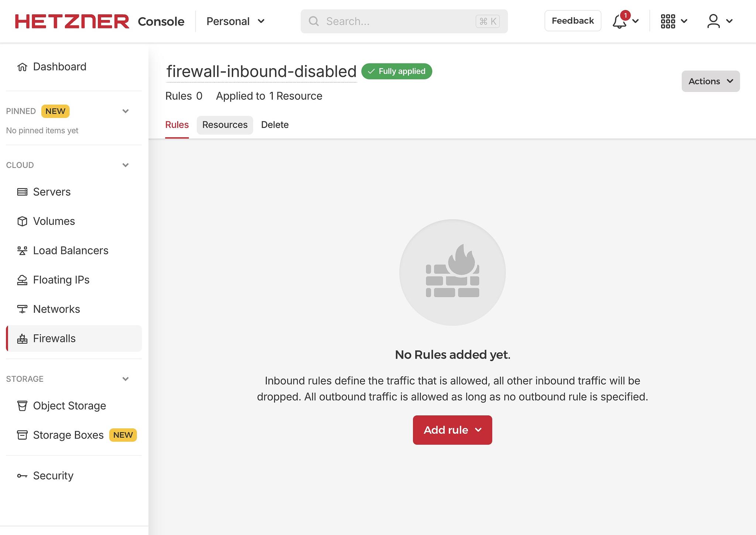Switch to the Delete tab
The image size is (756, 535).
[275, 125]
